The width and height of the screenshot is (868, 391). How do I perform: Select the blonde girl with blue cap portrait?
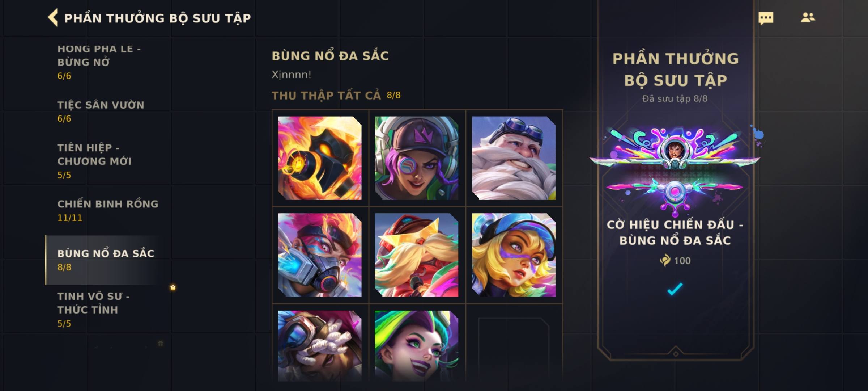click(514, 255)
